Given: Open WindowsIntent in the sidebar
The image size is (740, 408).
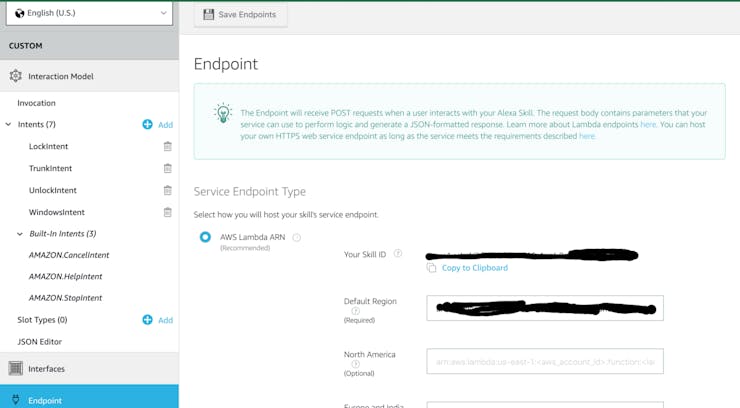Looking at the screenshot, I should point(57,212).
